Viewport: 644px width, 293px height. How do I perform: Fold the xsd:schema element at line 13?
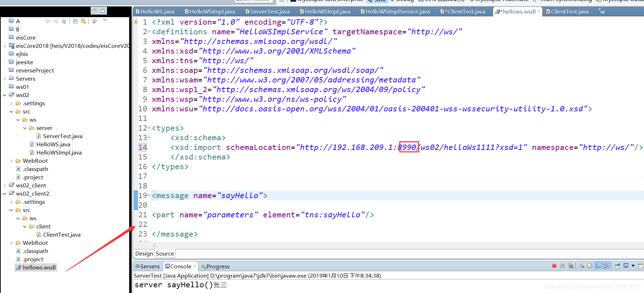click(x=149, y=137)
